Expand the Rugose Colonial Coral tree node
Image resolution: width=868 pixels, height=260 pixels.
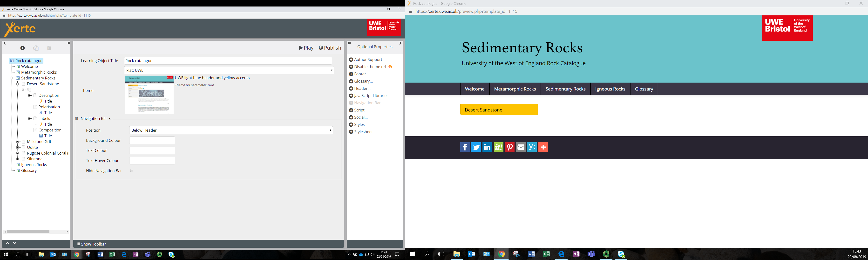18,153
